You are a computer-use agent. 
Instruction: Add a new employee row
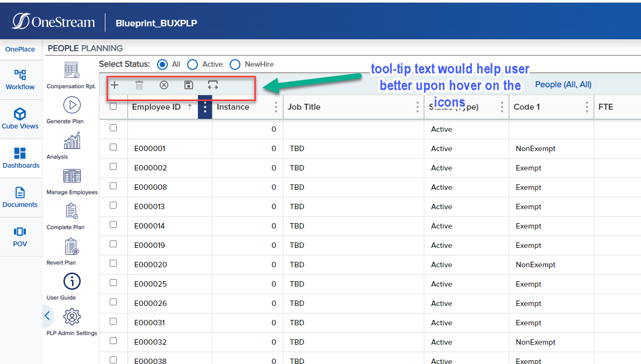[115, 85]
